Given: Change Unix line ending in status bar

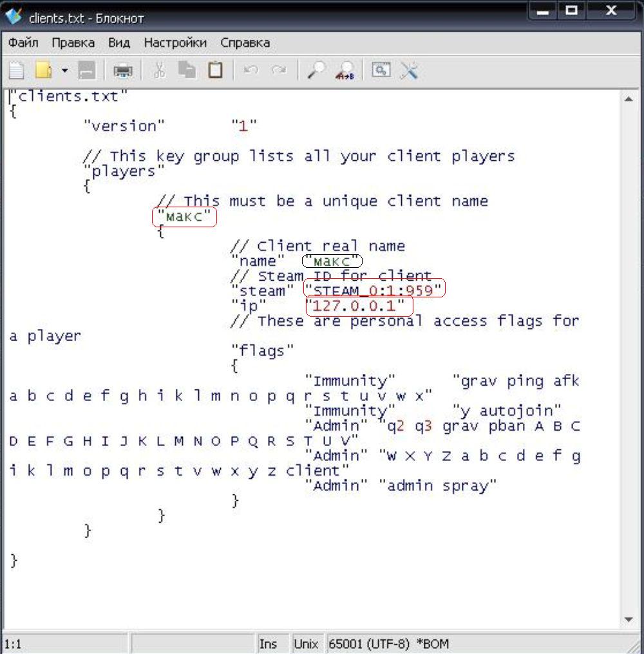Looking at the screenshot, I should (306, 644).
